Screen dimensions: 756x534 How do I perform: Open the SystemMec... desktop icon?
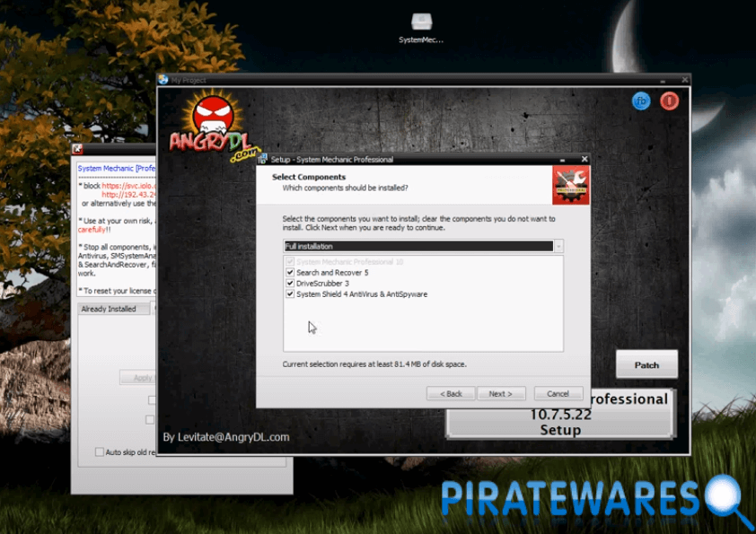pyautogui.click(x=421, y=22)
